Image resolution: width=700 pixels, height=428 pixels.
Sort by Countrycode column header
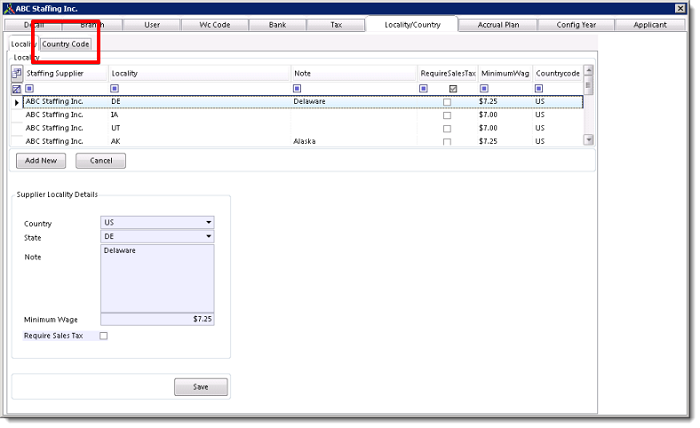click(x=558, y=73)
